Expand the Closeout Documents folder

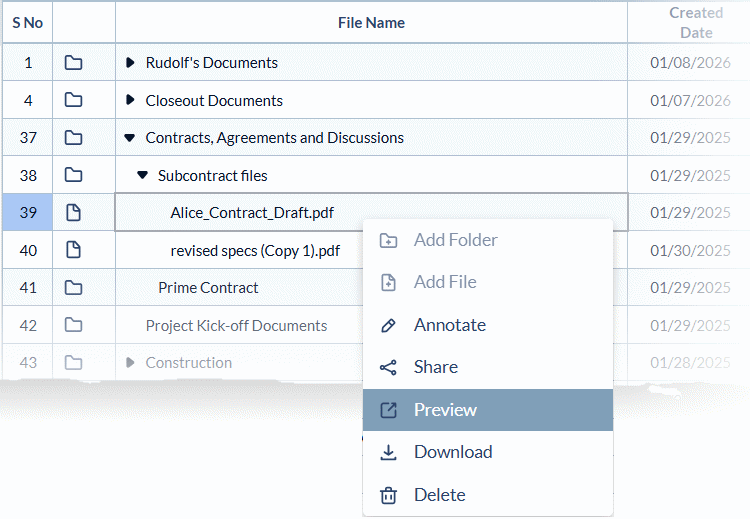(x=130, y=100)
